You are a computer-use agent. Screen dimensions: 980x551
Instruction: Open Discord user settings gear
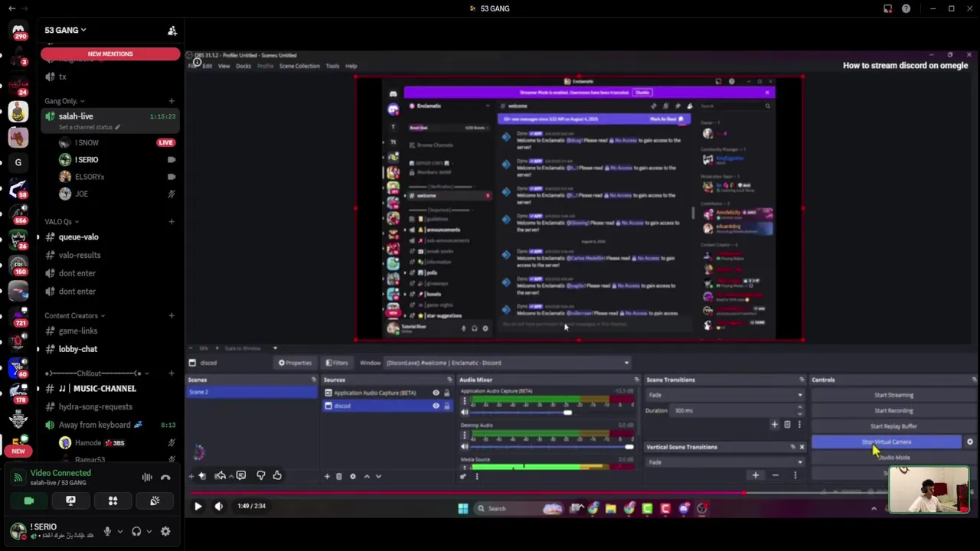point(165,531)
